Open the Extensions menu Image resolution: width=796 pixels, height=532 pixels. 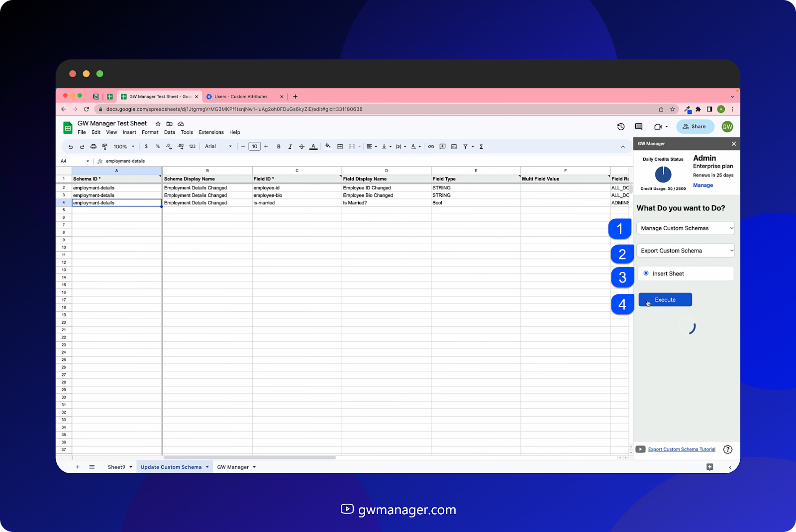(211, 132)
